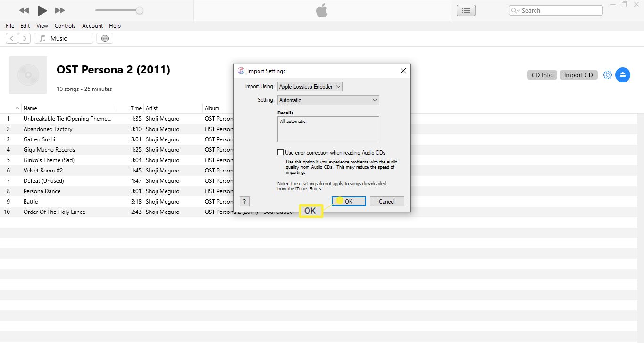The width and height of the screenshot is (644, 343).
Task: Click the magnifier search options icon
Action: [515, 10]
